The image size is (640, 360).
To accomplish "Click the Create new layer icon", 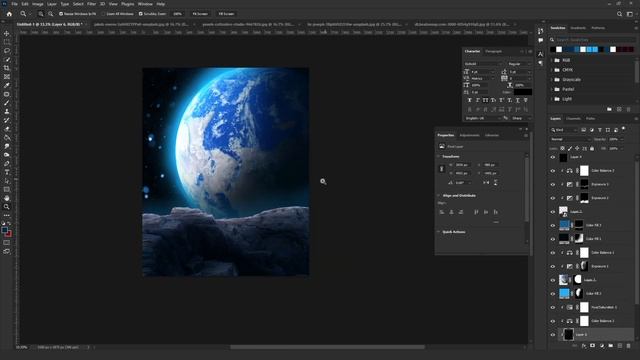I will pos(620,346).
